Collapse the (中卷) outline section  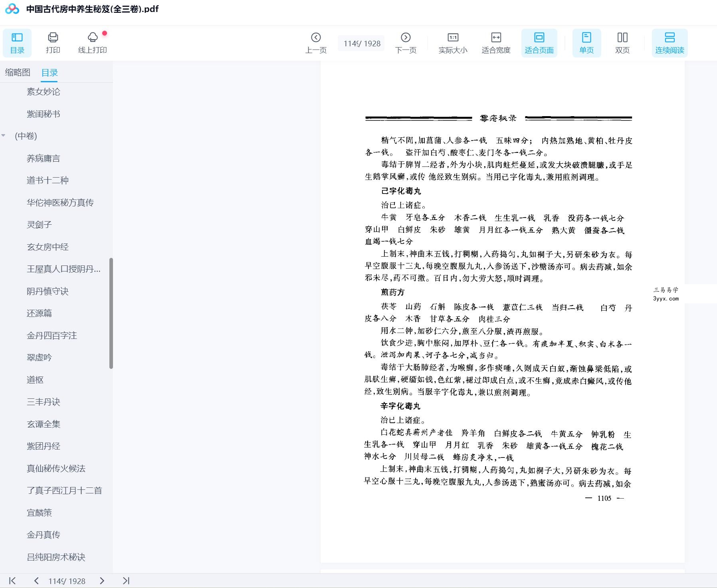click(x=4, y=136)
